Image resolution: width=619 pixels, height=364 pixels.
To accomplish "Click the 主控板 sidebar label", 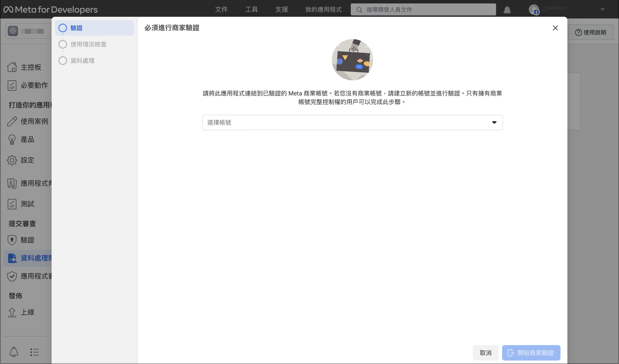I will [31, 67].
